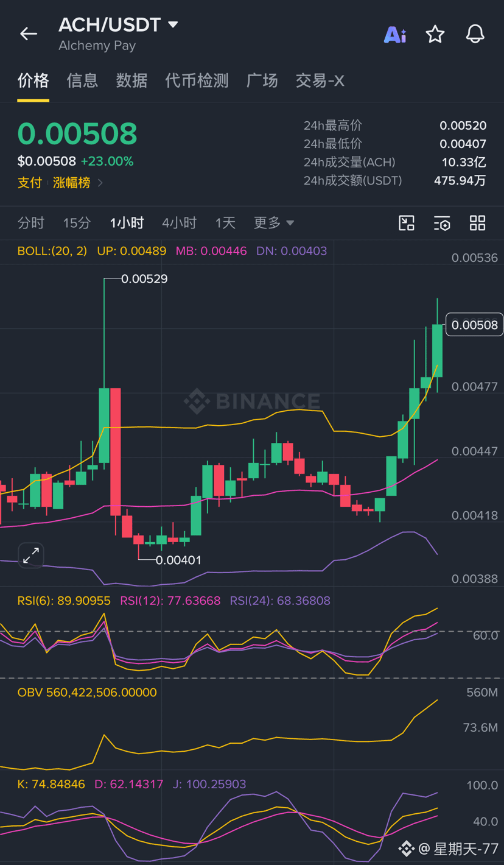This screenshot has height=865, width=504.
Task: Tap the 24h最高价 value 0.00520
Action: click(x=463, y=125)
